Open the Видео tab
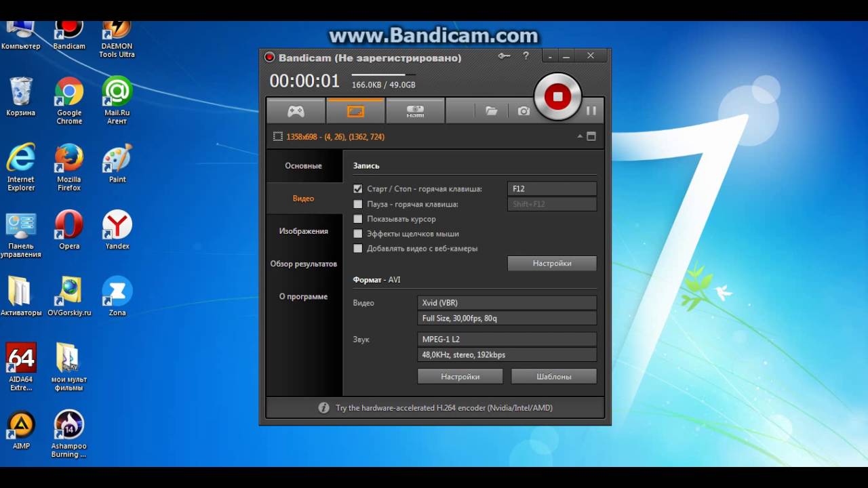Screen dimensions: 868x488 pos(304,199)
